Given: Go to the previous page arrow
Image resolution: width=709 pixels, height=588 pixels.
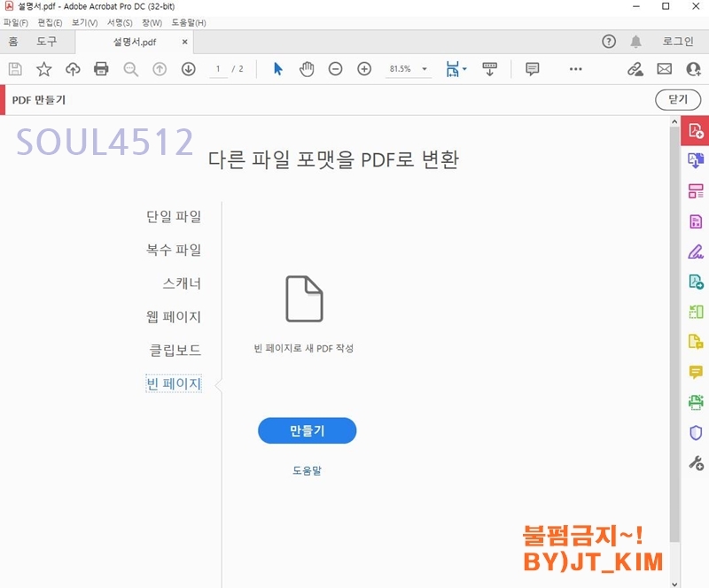Looking at the screenshot, I should (x=160, y=69).
